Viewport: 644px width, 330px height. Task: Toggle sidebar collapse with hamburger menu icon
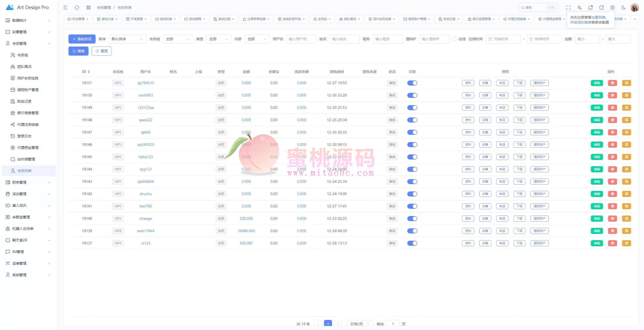click(65, 8)
